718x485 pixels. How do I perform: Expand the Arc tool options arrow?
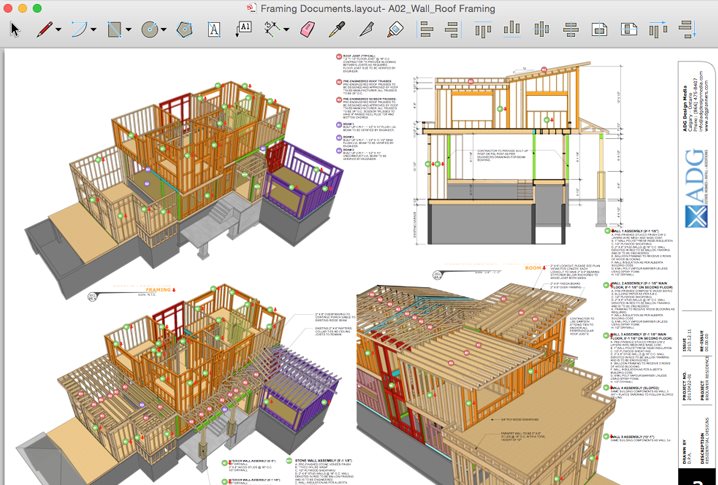pos(93,30)
